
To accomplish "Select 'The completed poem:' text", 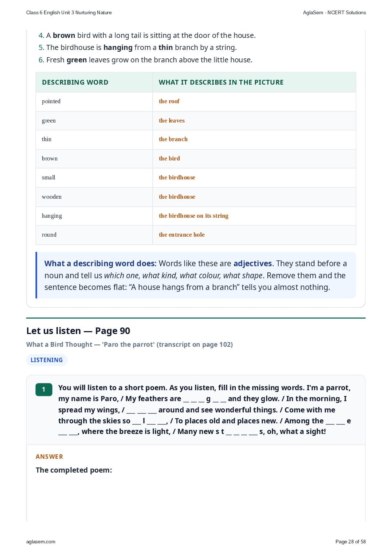I will click(74, 470).
